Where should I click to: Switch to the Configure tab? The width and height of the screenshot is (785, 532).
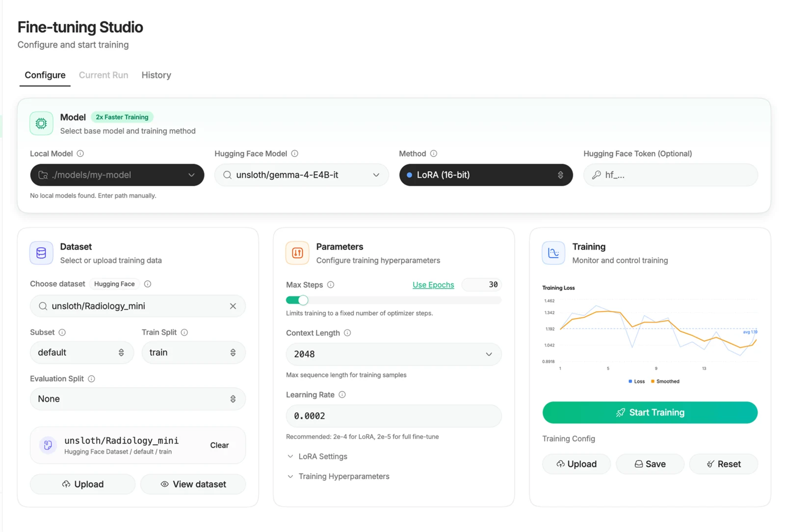pyautogui.click(x=45, y=75)
